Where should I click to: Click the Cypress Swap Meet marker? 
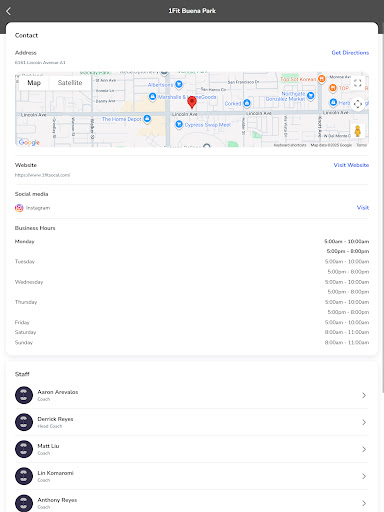(x=179, y=124)
